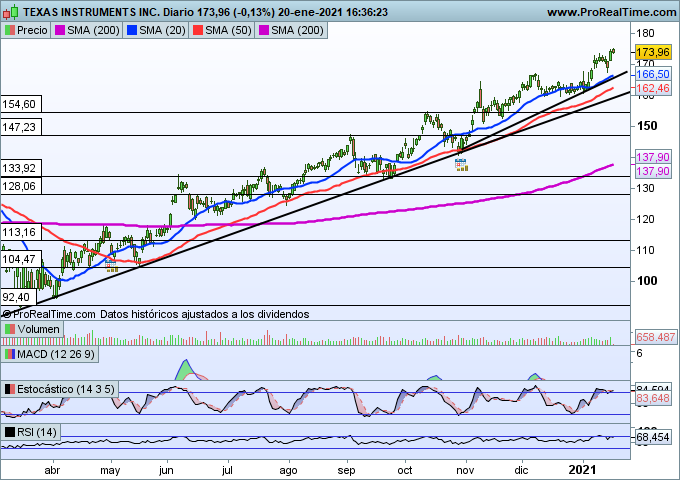Click the MACD tricolor swatch icon
Screen dimensions: 680x480
point(10,354)
